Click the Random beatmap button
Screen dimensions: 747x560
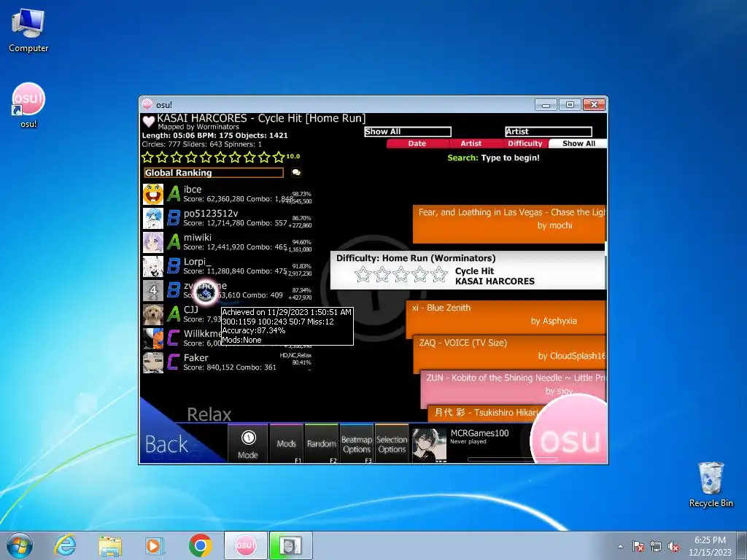click(x=321, y=443)
